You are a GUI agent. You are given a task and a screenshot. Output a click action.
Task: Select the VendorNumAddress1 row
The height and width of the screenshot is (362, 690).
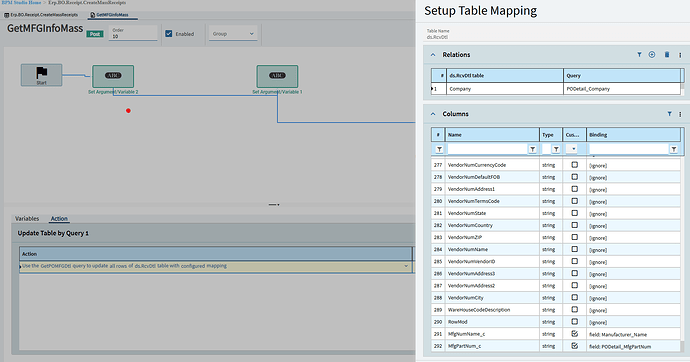point(556,189)
